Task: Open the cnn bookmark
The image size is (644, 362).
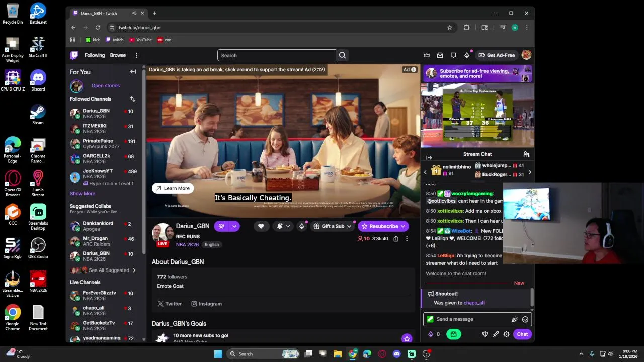Action: click(x=164, y=40)
